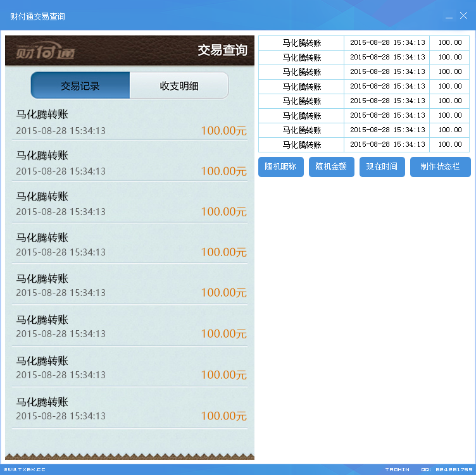The image size is (476, 475).
Task: Open the www.txbk.cc link in the footer
Action: pos(24,469)
